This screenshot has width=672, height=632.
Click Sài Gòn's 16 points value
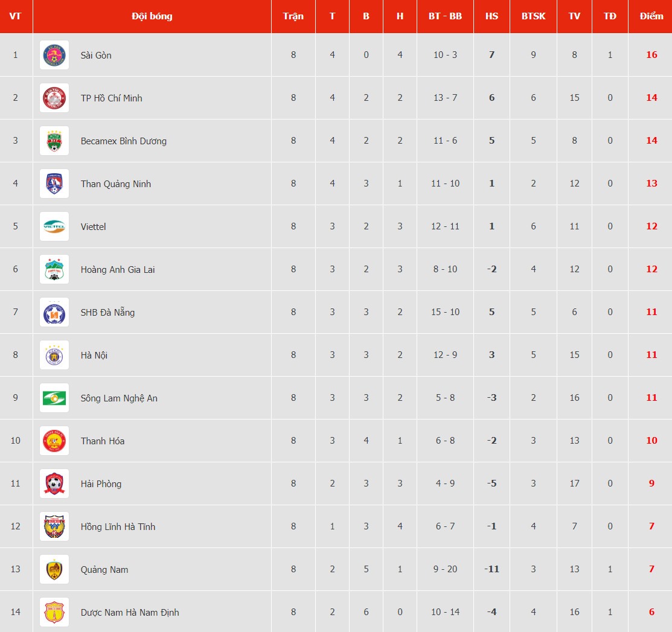(x=651, y=55)
